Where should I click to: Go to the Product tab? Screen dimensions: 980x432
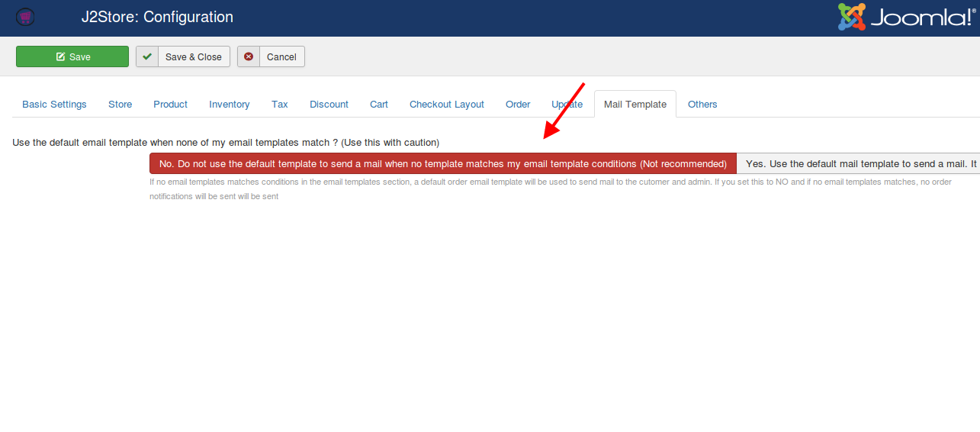pos(170,105)
